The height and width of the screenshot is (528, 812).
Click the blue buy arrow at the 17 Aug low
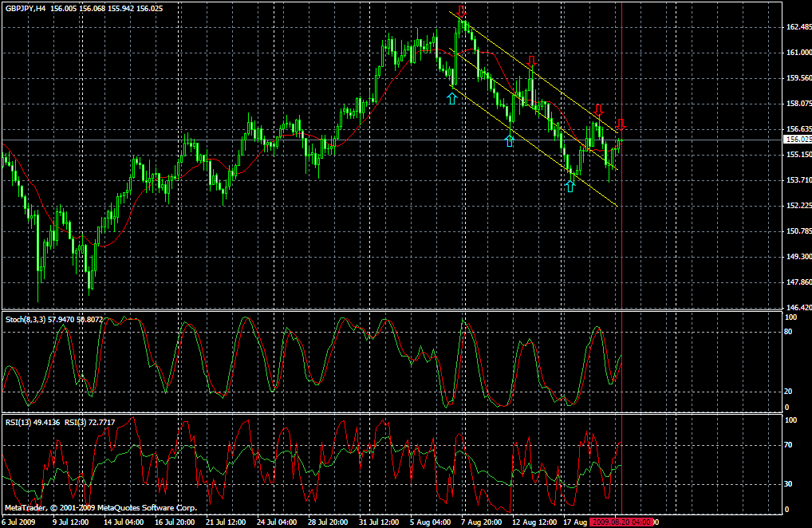click(571, 186)
